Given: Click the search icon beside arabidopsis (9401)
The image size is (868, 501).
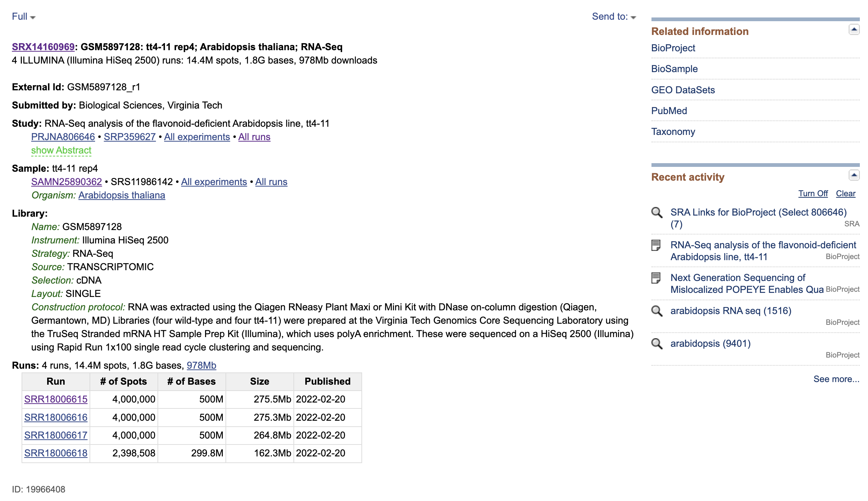Looking at the screenshot, I should 657,344.
